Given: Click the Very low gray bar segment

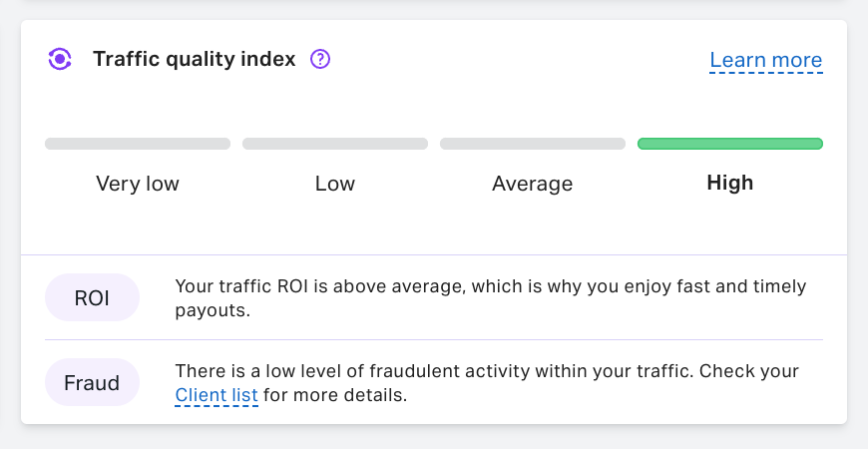Looking at the screenshot, I should [x=138, y=144].
